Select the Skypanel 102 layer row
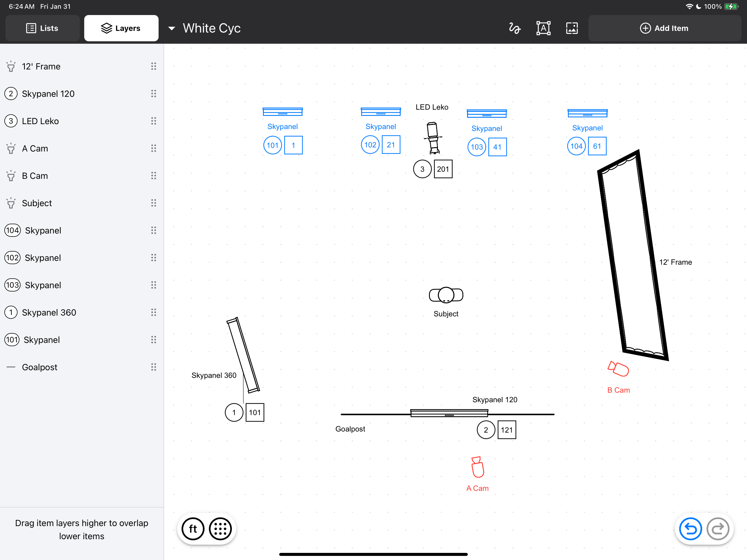This screenshot has height=560, width=747. click(82, 258)
